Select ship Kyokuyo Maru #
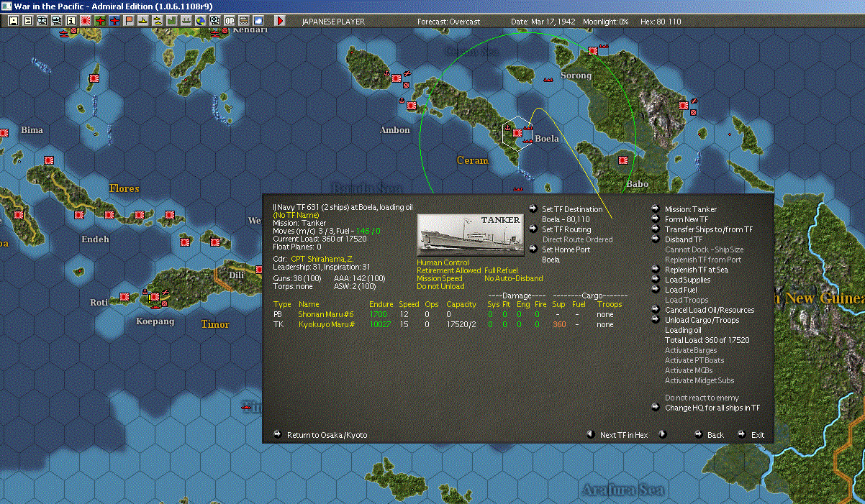The image size is (865, 504). pos(327,324)
